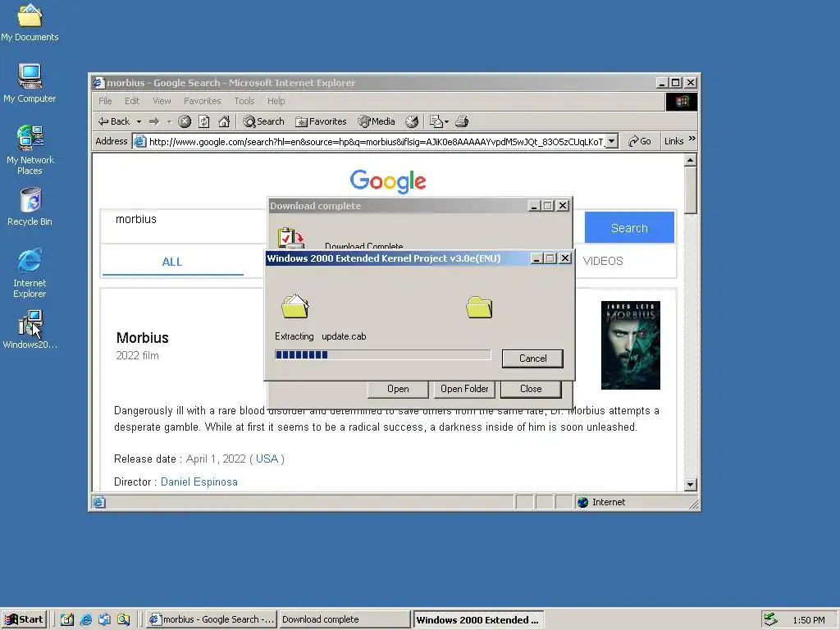Expand the Back history dropdown arrow
Viewport: 840px width, 630px height.
click(x=139, y=122)
